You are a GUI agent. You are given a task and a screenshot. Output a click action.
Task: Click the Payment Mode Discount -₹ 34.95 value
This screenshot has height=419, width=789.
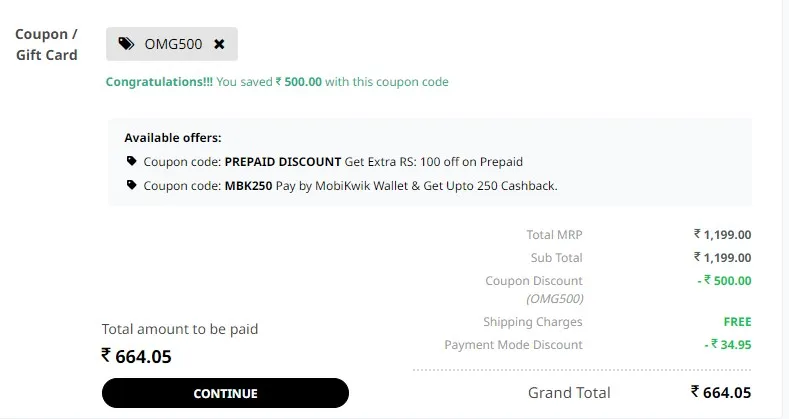click(x=728, y=345)
